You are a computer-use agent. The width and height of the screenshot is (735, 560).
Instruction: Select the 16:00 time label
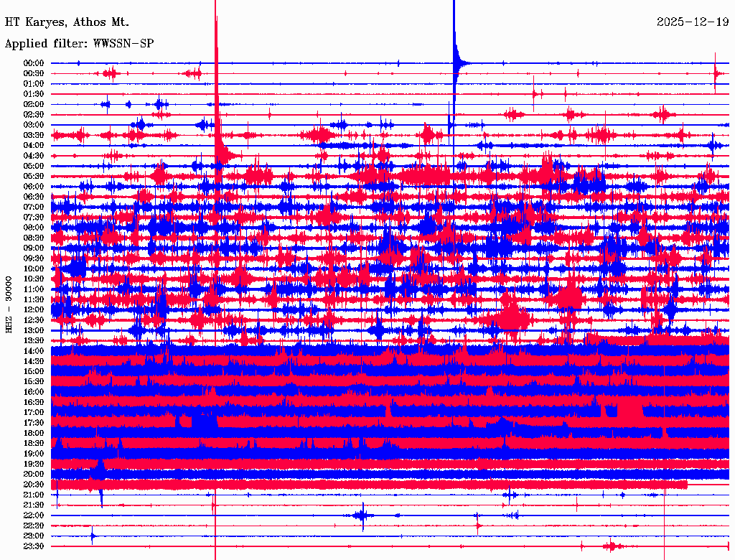pyautogui.click(x=33, y=392)
